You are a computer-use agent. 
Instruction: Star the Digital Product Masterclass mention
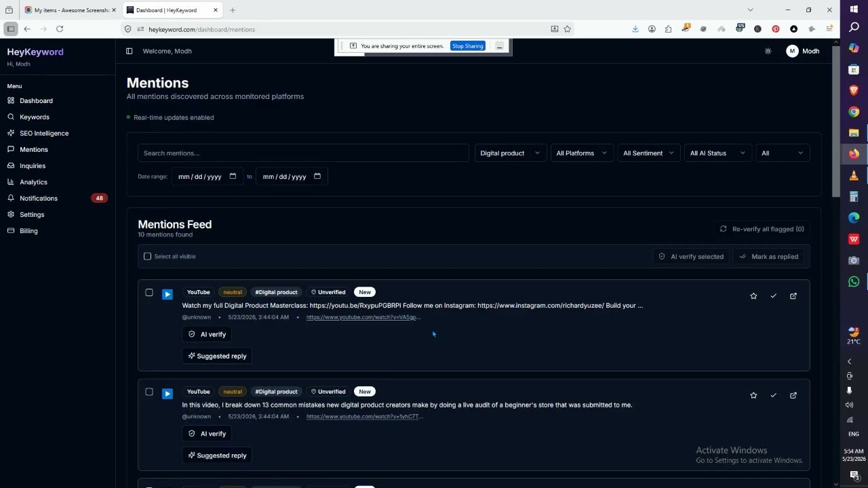(x=753, y=296)
